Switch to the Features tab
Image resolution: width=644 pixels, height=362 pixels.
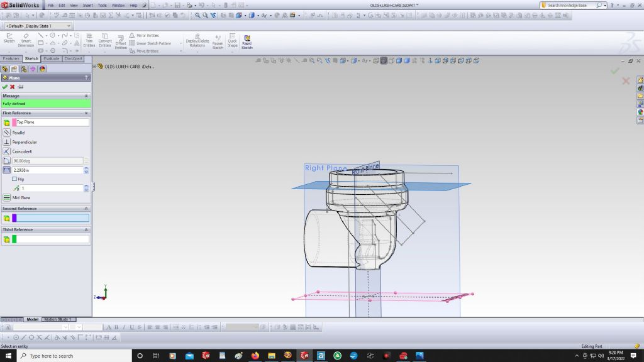pyautogui.click(x=11, y=58)
